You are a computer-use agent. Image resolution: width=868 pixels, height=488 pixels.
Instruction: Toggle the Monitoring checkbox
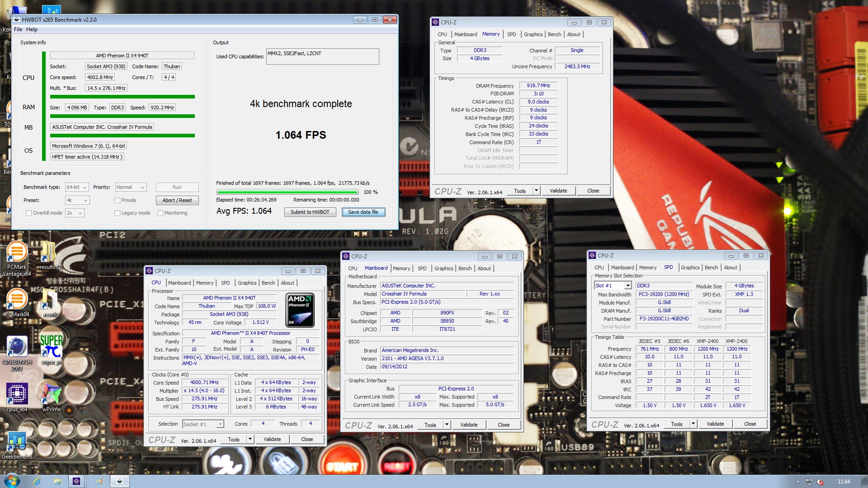coord(160,213)
